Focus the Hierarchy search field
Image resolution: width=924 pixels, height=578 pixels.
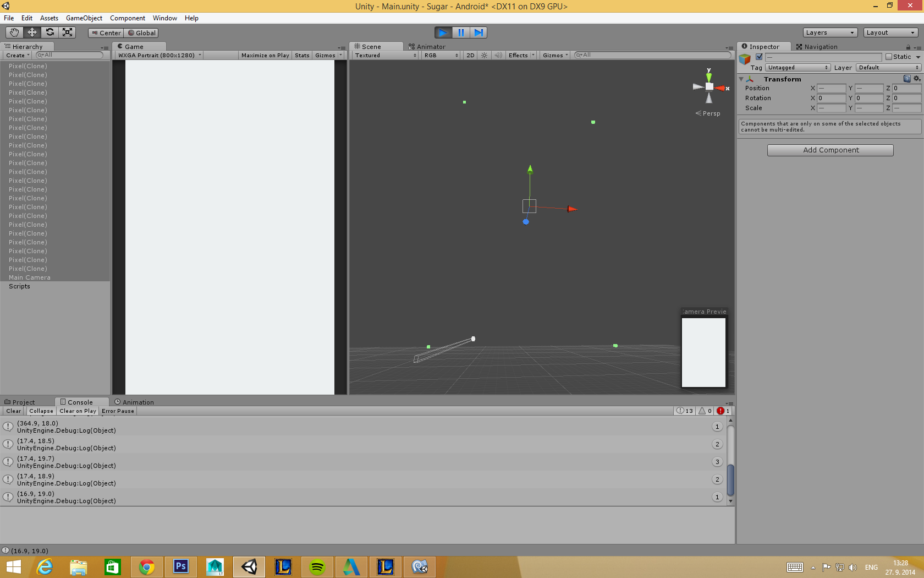tap(69, 55)
